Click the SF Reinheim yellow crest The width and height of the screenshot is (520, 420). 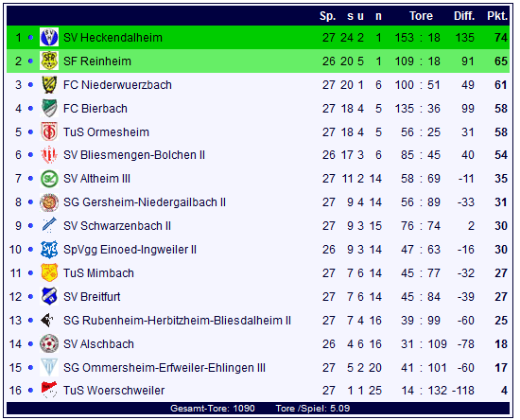pyautogui.click(x=49, y=61)
